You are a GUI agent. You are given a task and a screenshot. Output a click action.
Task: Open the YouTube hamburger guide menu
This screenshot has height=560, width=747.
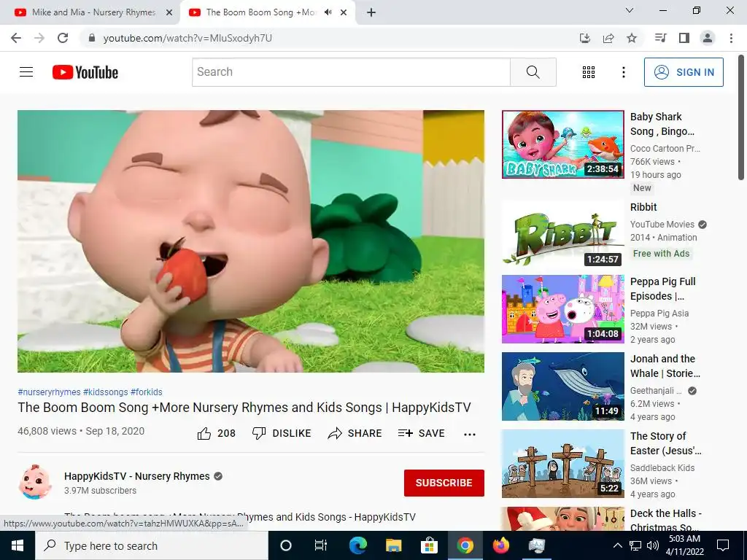[26, 72]
